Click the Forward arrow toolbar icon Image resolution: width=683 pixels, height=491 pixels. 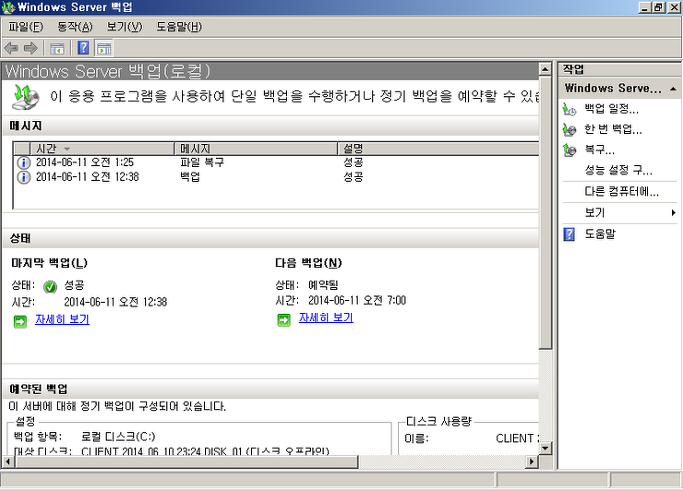point(30,48)
